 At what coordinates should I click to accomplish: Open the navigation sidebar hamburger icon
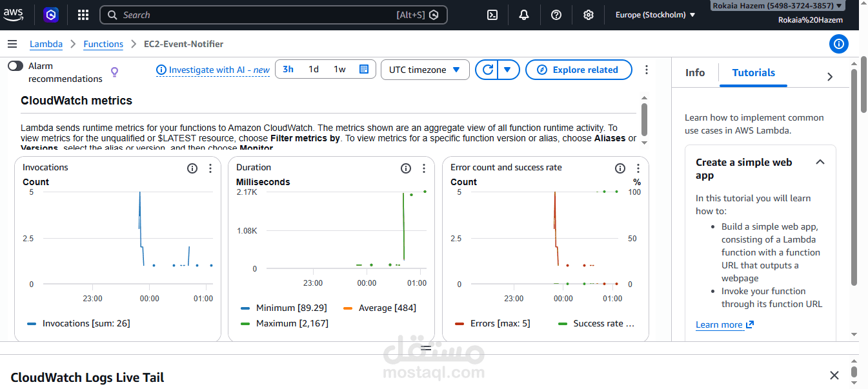(x=12, y=44)
